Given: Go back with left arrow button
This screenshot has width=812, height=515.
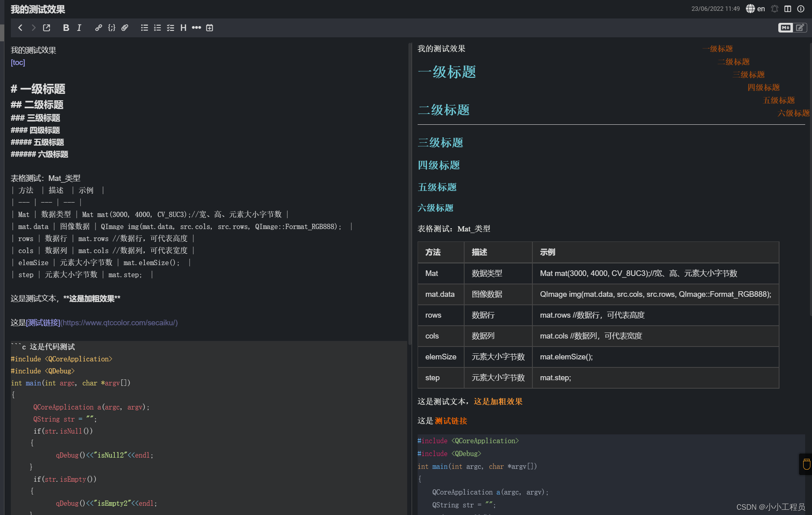Looking at the screenshot, I should pos(20,28).
